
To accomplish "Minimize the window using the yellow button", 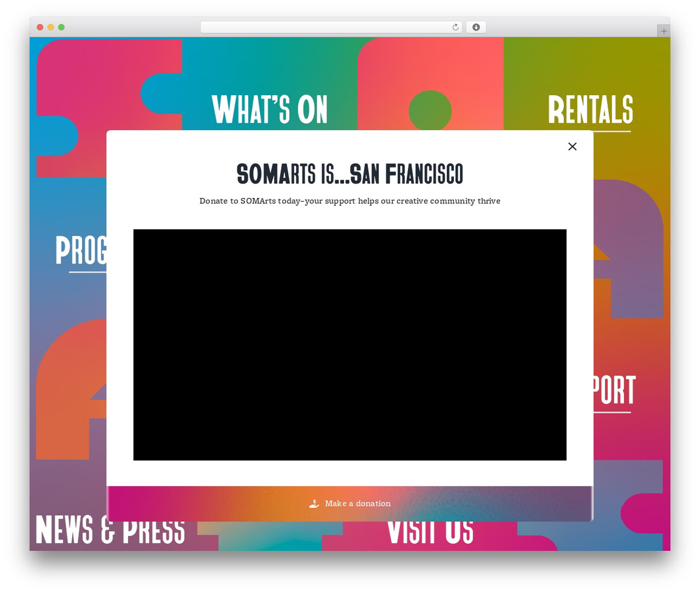I will pyautogui.click(x=51, y=27).
